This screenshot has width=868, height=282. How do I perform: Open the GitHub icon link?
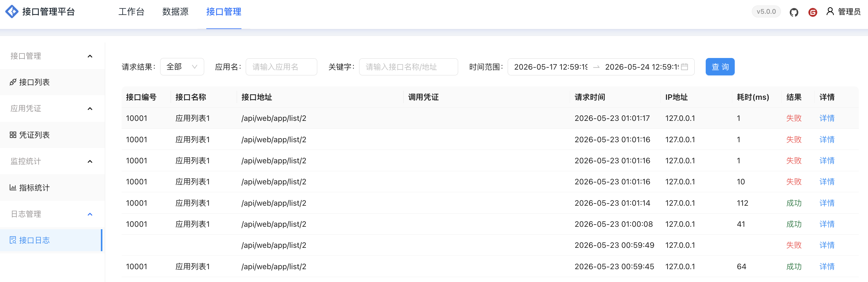[x=794, y=13]
